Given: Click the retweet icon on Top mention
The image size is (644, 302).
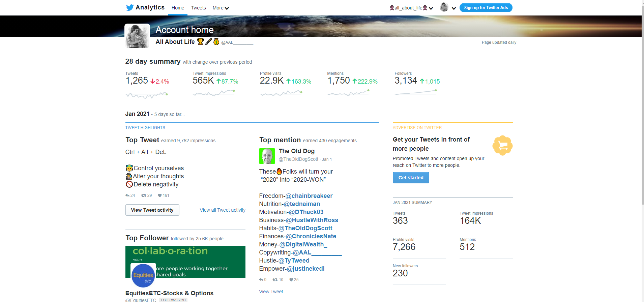Looking at the screenshot, I should pos(275,280).
